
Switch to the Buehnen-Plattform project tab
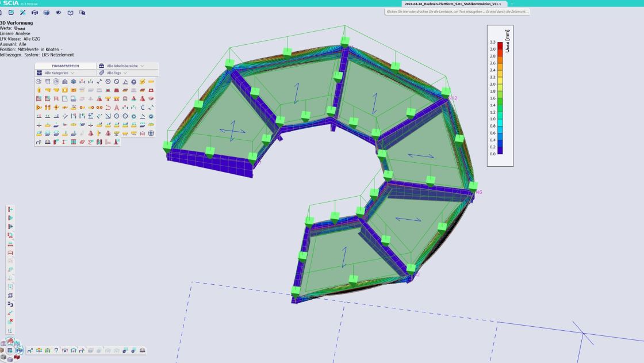[x=454, y=3]
